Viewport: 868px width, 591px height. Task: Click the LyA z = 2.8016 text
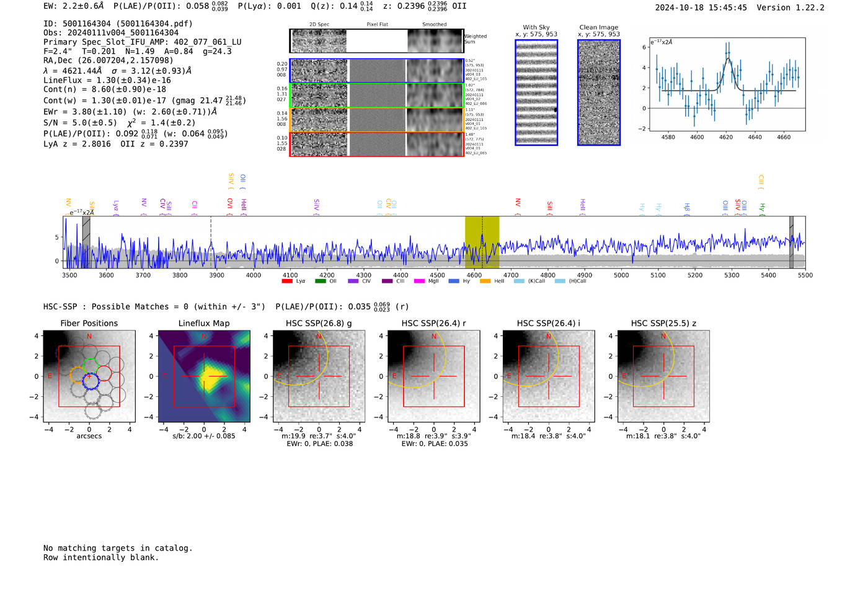coord(77,144)
